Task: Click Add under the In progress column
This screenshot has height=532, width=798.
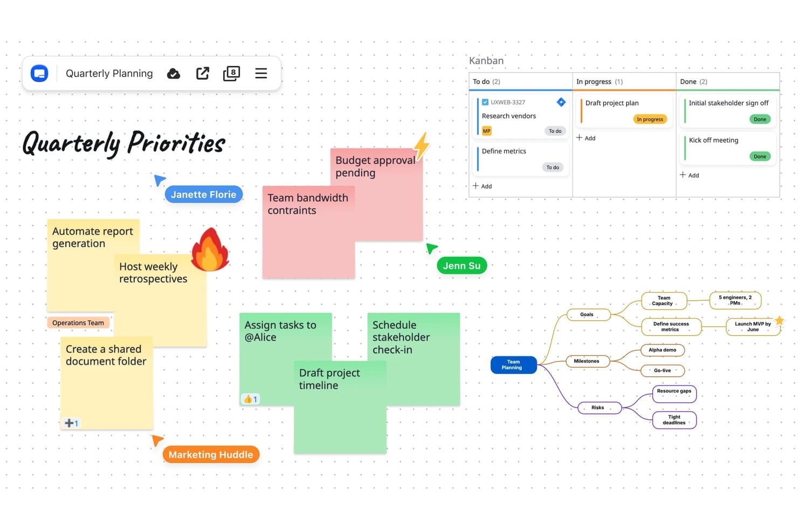Action: click(x=586, y=138)
